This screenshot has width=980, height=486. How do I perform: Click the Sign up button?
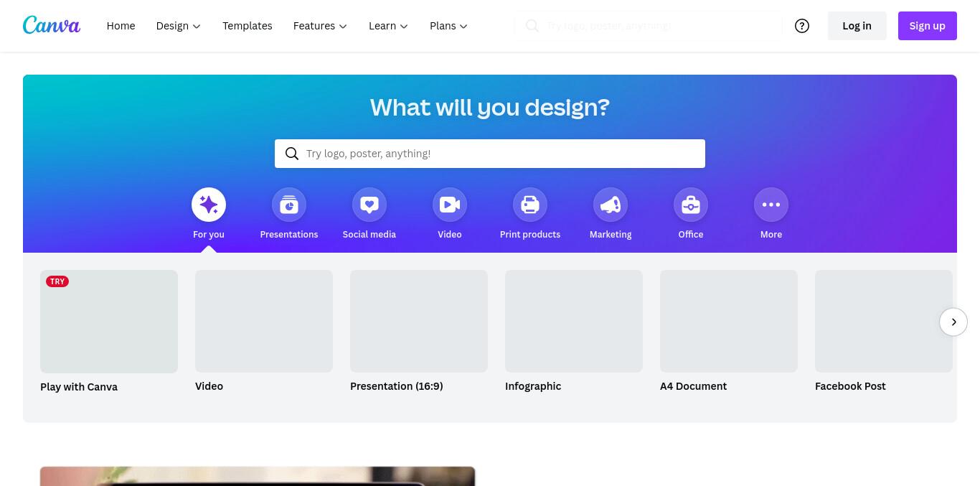(928, 26)
